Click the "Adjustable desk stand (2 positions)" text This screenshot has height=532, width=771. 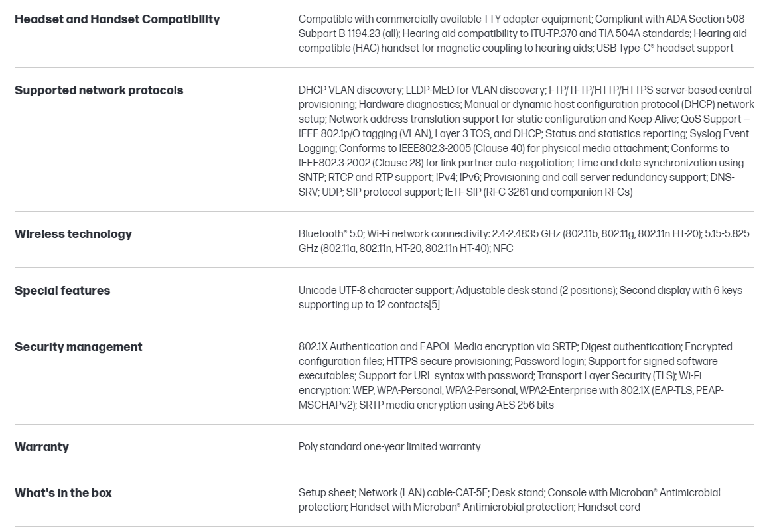pos(537,291)
